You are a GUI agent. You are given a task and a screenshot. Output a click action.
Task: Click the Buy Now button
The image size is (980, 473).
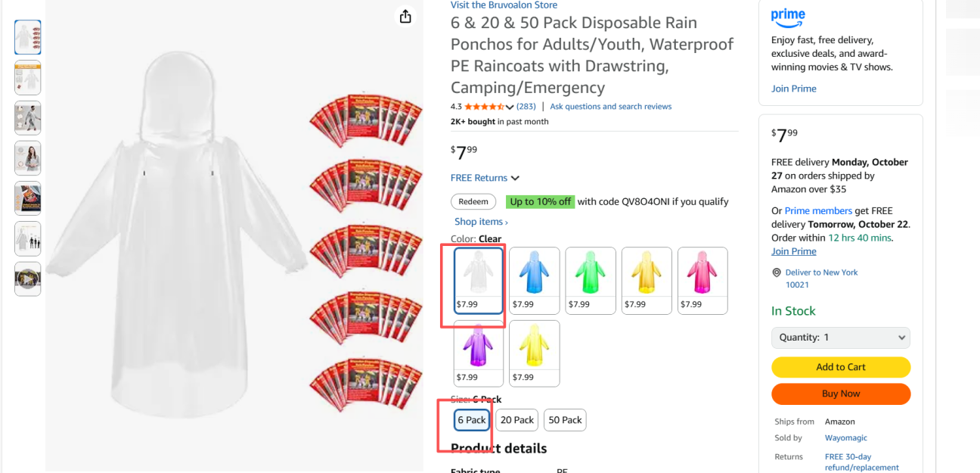841,394
